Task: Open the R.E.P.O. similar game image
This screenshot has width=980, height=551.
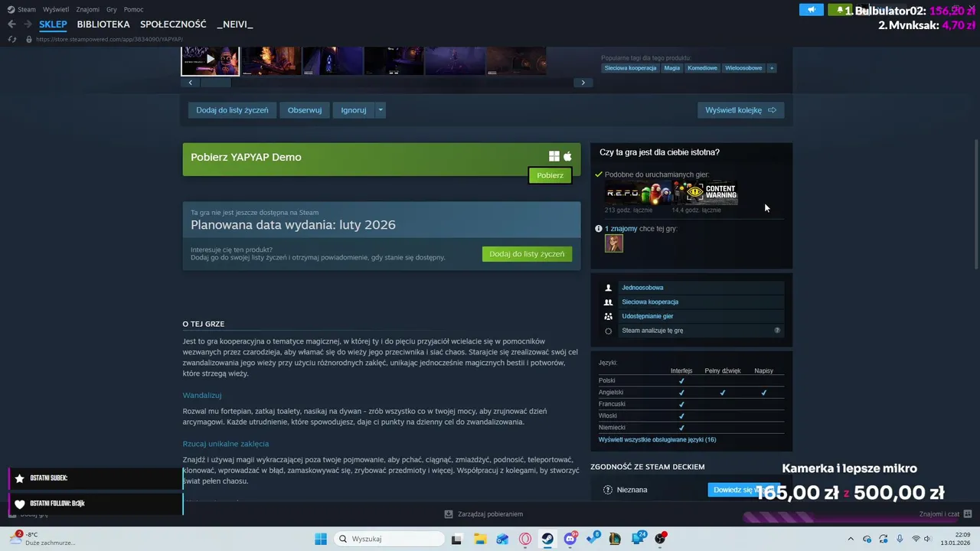Action: (x=638, y=194)
